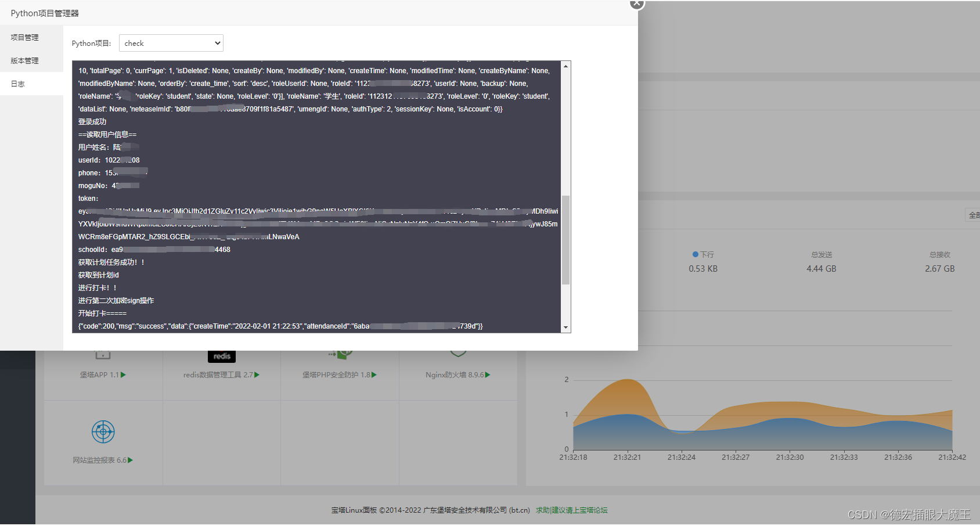Viewport: 980px width, 526px height.
Task: Click the redis plugin icon
Action: point(222,356)
